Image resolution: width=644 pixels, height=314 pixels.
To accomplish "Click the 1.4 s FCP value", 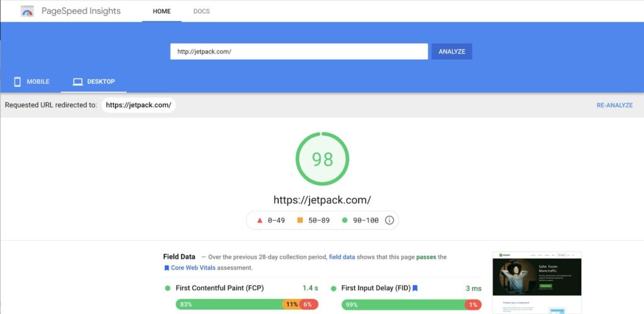I will (x=311, y=288).
